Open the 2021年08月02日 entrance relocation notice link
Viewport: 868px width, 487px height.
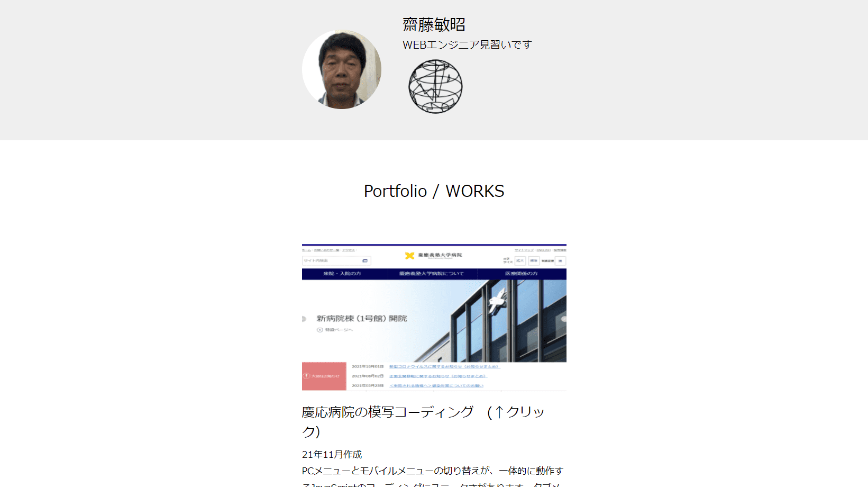pos(438,376)
